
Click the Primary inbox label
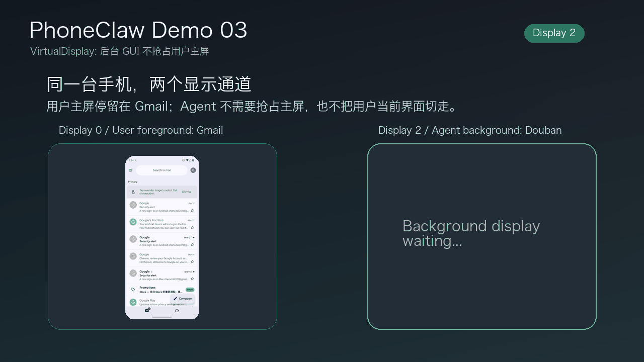[132, 182]
